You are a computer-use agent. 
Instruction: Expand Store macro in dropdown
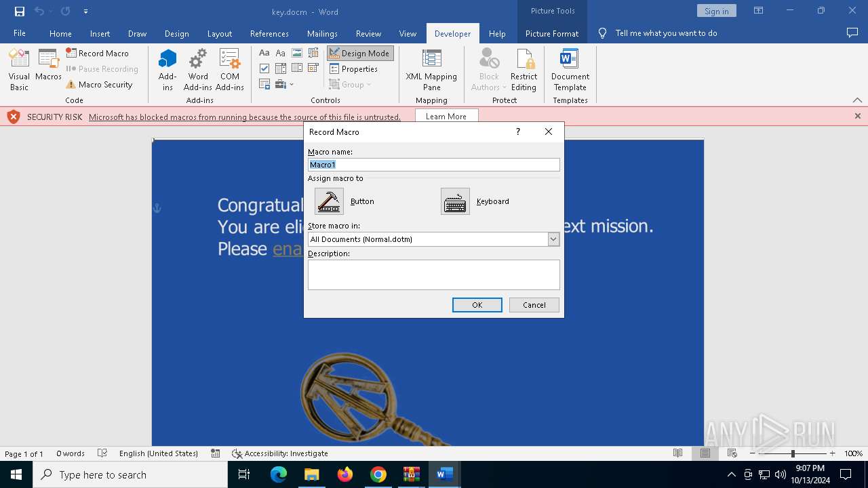pos(553,239)
